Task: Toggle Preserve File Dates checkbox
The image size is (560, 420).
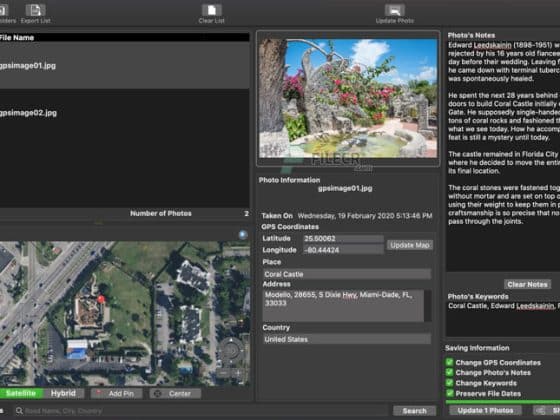Action: coord(450,394)
